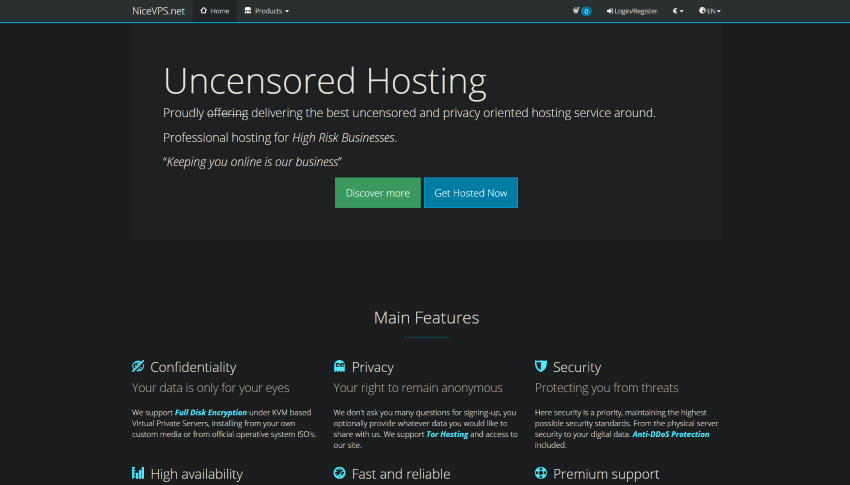Click the Fast and reliable icon

[340, 473]
